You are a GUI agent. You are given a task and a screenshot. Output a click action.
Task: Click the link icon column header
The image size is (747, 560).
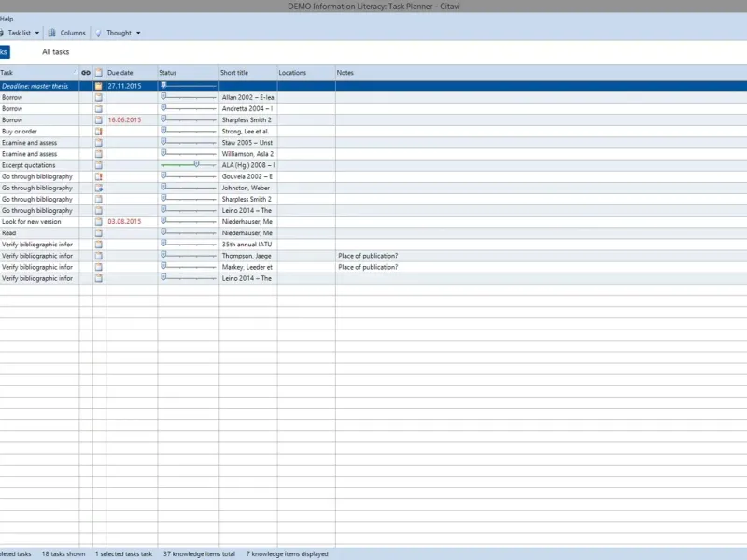(x=86, y=73)
